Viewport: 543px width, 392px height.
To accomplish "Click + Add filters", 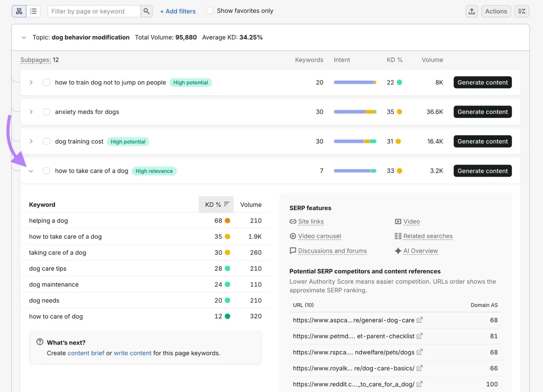I will (x=178, y=11).
